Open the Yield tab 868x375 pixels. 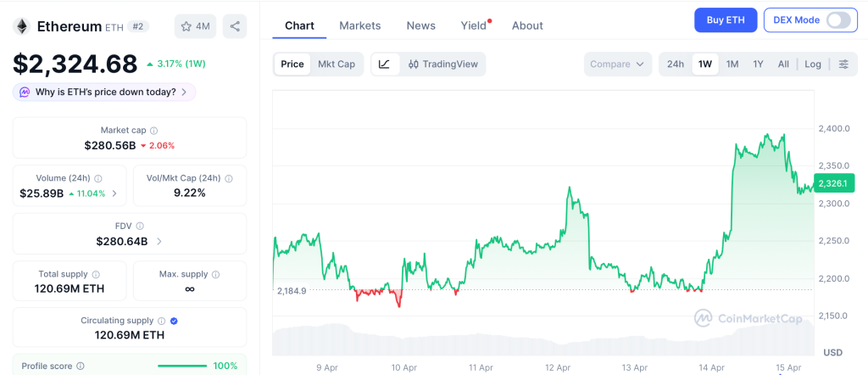coord(474,25)
